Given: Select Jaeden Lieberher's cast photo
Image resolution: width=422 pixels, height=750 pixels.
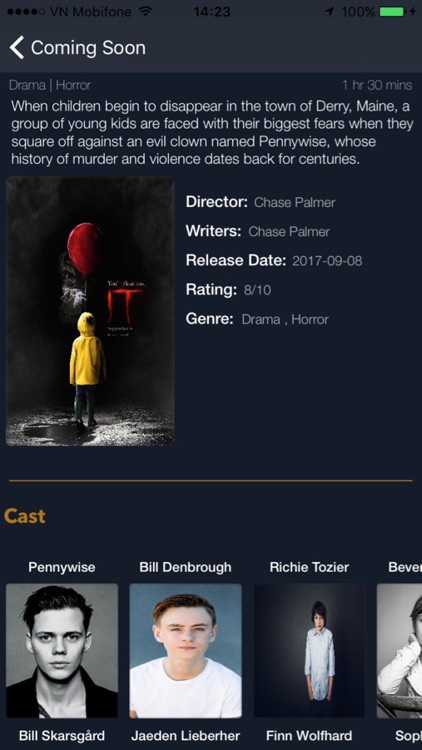Looking at the screenshot, I should pyautogui.click(x=186, y=651).
